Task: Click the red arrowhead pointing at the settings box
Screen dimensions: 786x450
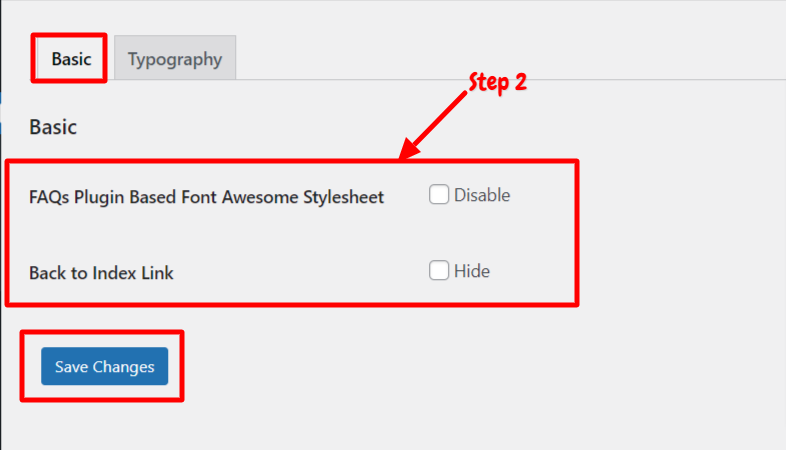Action: point(410,149)
